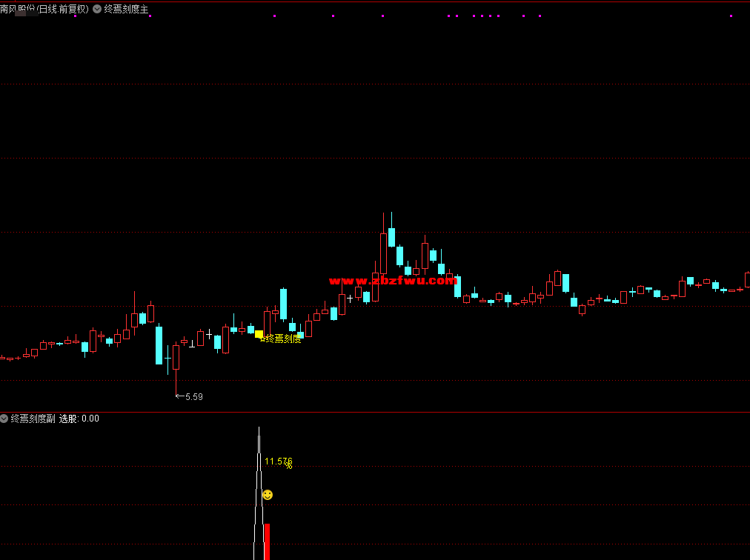The width and height of the screenshot is (750, 560).
Task: Click the 终焉刻度副 sub indicator name
Action: tap(33, 419)
